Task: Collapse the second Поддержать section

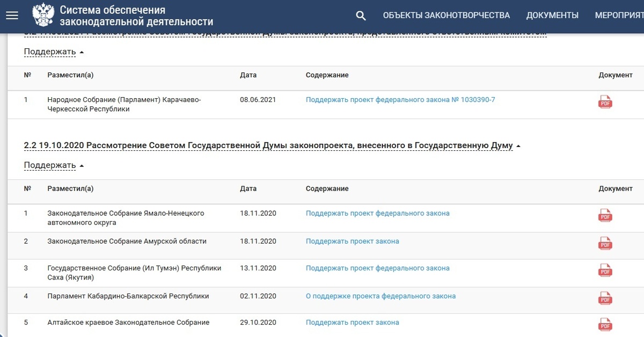Action: [54, 165]
